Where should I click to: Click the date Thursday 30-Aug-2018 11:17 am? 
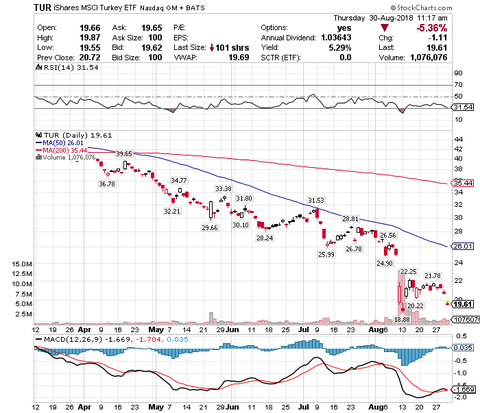click(x=390, y=18)
